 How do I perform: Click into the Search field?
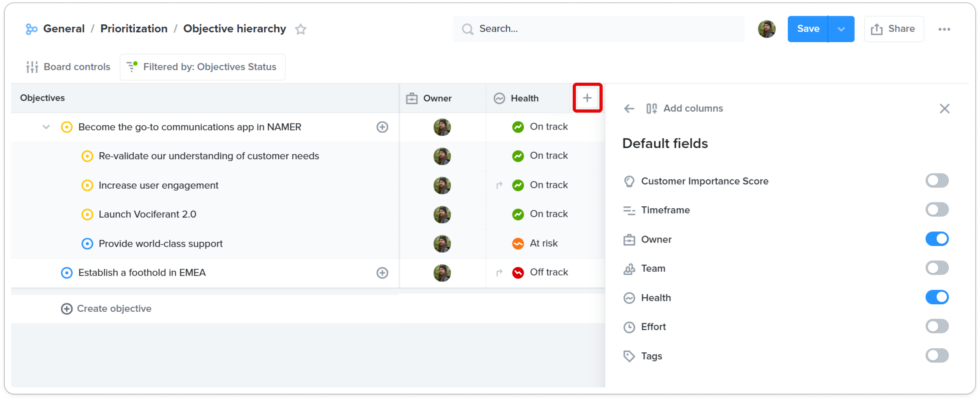tap(599, 29)
